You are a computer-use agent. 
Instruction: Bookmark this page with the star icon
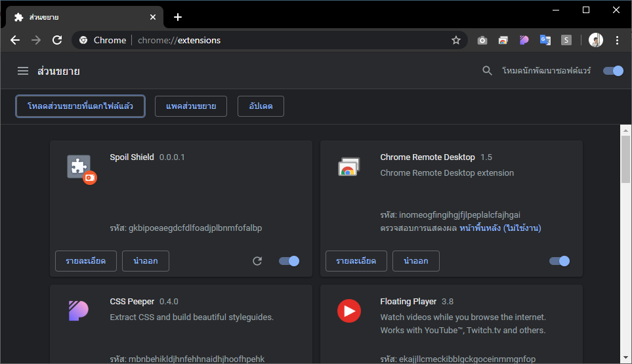point(456,40)
